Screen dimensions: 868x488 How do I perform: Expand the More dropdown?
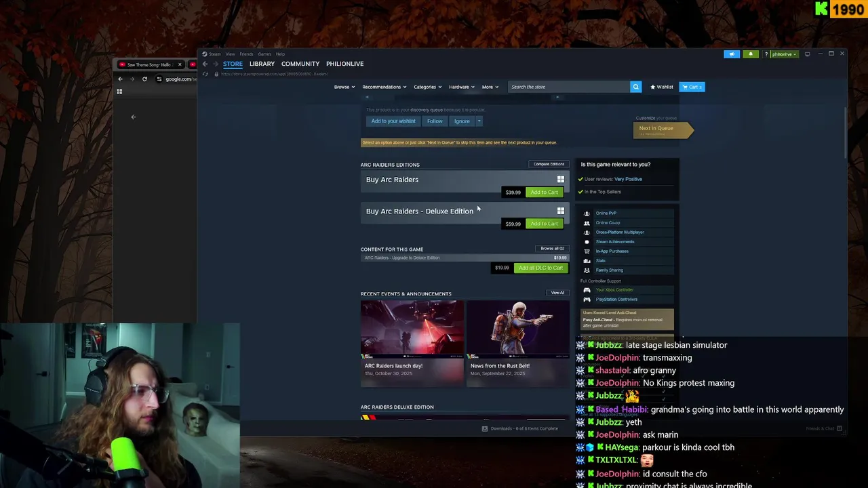[x=490, y=87]
